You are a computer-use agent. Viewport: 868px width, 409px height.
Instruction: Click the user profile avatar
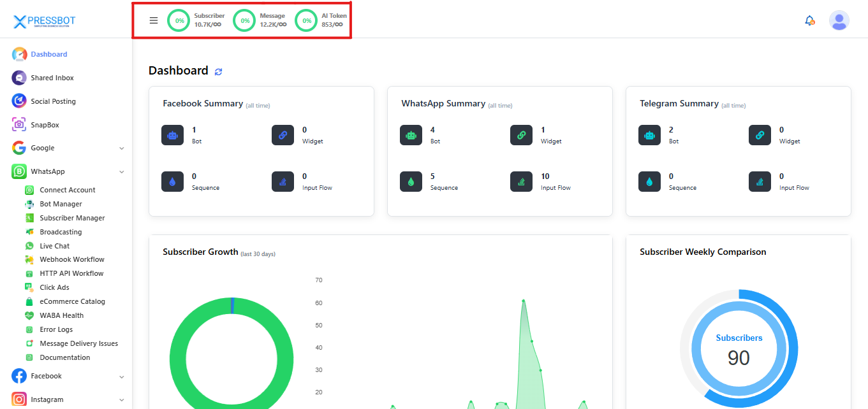[x=839, y=20]
